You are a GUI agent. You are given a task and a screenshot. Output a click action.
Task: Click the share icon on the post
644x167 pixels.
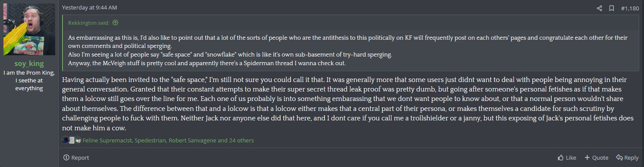point(600,8)
